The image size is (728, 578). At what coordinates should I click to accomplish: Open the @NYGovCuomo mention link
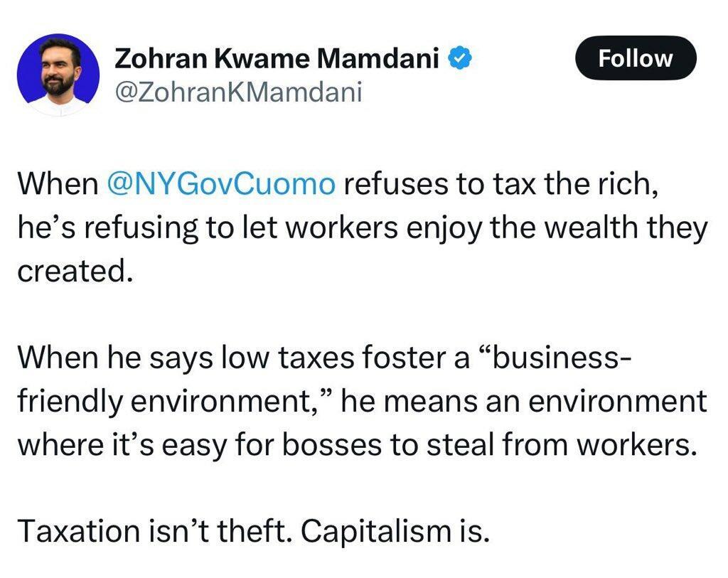point(220,183)
